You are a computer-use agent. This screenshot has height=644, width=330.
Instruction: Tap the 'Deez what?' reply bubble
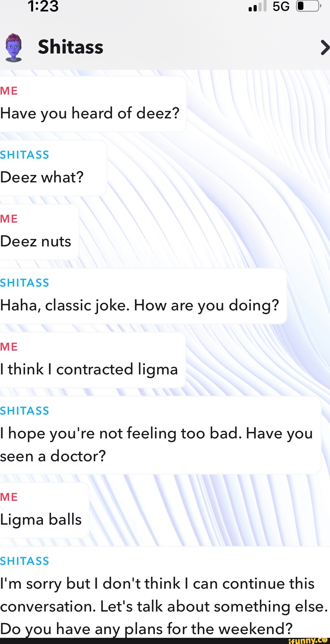(42, 177)
